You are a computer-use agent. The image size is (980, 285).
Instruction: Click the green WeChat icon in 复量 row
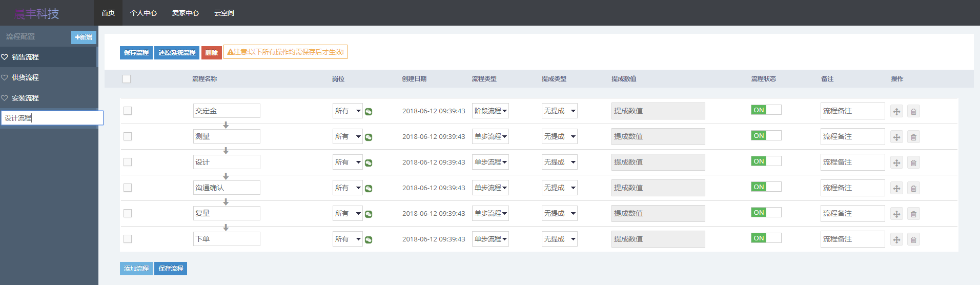[369, 214]
